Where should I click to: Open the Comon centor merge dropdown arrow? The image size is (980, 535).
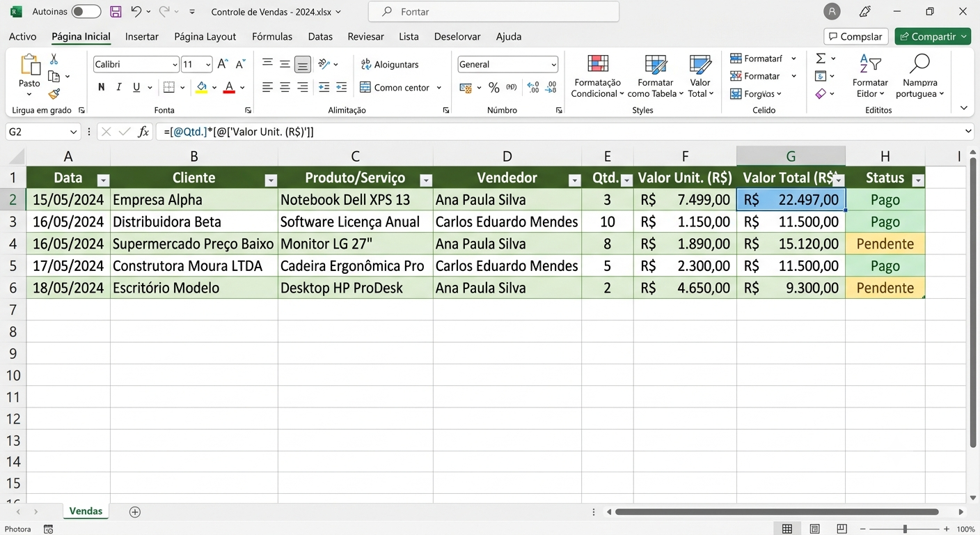click(438, 88)
